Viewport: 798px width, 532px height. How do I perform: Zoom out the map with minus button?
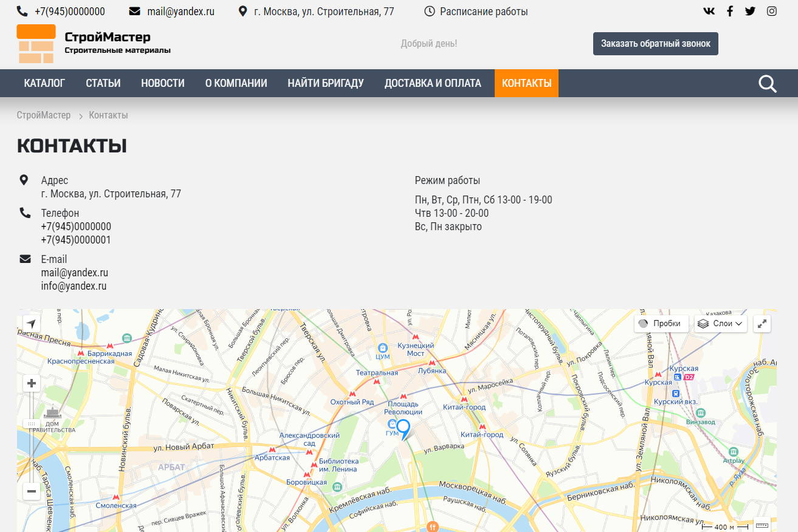click(32, 491)
